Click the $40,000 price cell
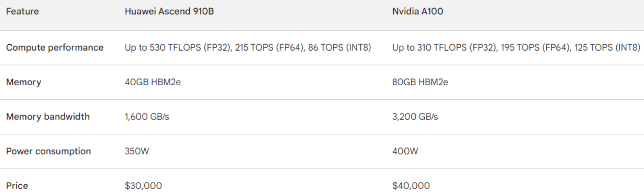 411,186
